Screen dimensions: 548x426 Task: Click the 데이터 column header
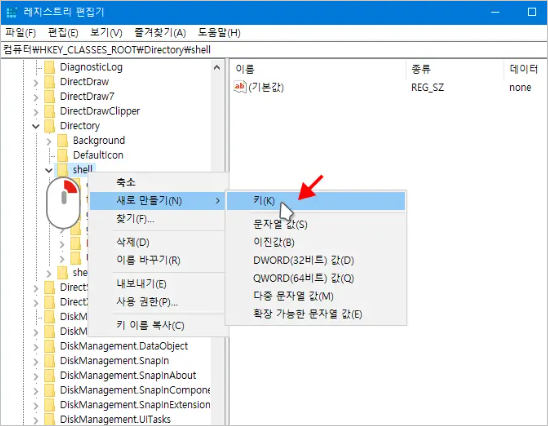point(525,69)
